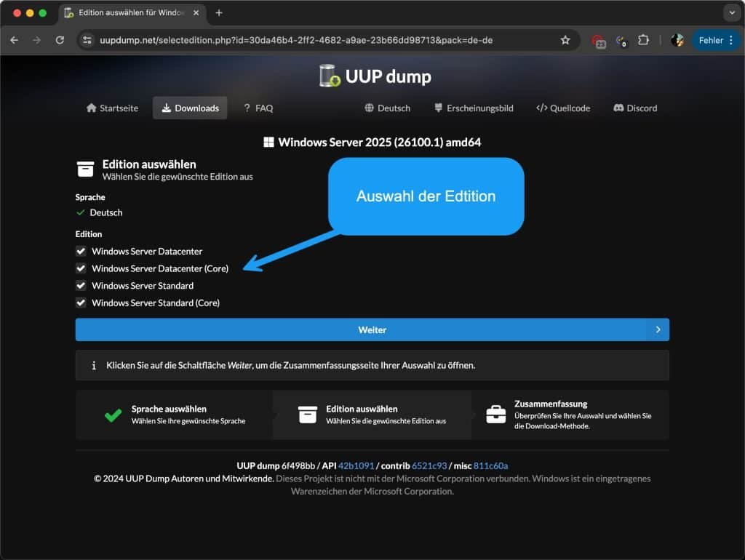The height and width of the screenshot is (560, 745).
Task: Click the briefcase icon next to Zusammenfassung
Action: point(495,415)
